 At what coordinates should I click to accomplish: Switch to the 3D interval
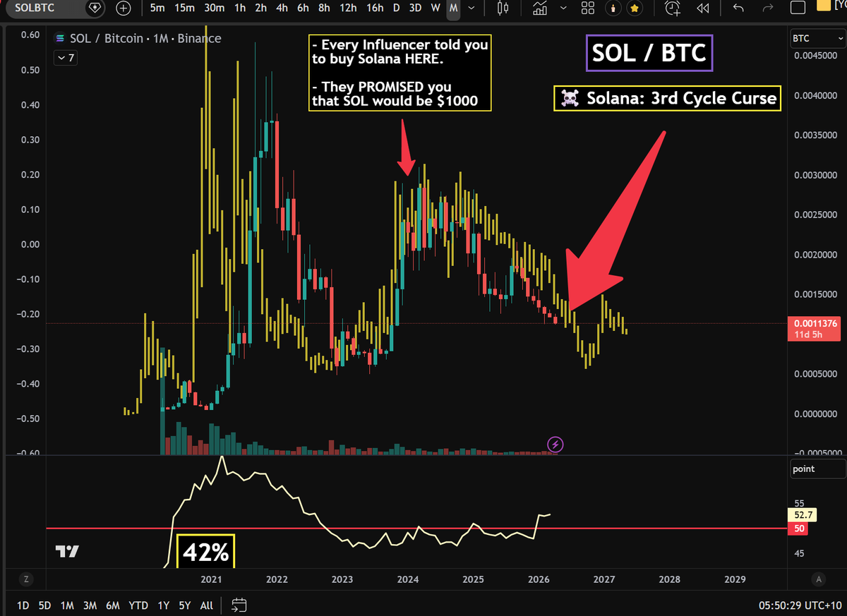416,8
